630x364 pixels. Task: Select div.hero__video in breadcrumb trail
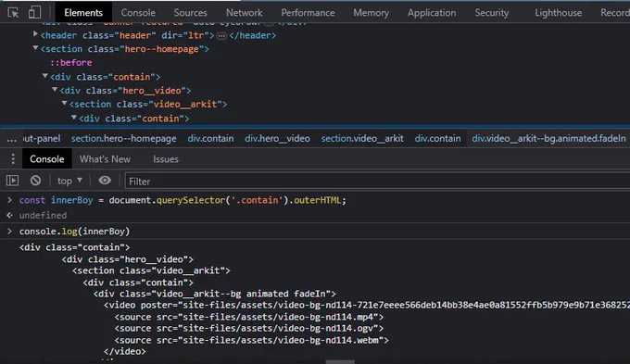coord(277,139)
